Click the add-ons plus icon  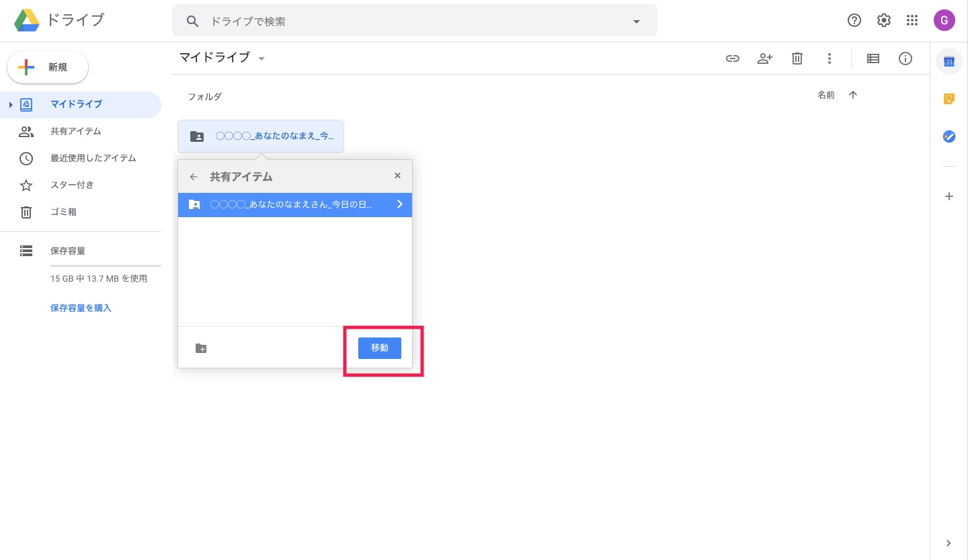(x=949, y=196)
